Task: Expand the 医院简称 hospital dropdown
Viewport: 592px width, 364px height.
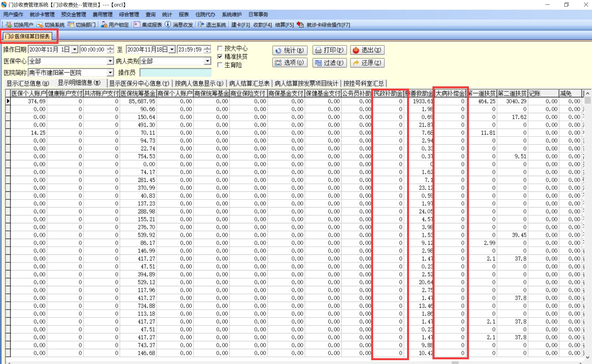Action: pyautogui.click(x=110, y=73)
